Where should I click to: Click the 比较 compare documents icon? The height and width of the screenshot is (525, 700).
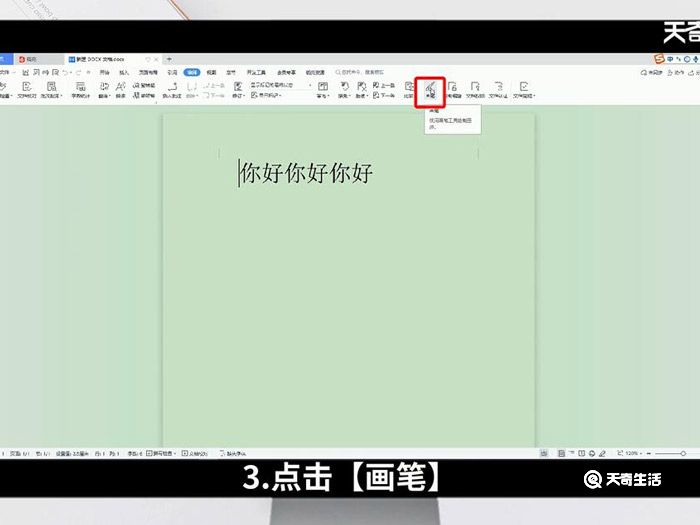coord(408,89)
